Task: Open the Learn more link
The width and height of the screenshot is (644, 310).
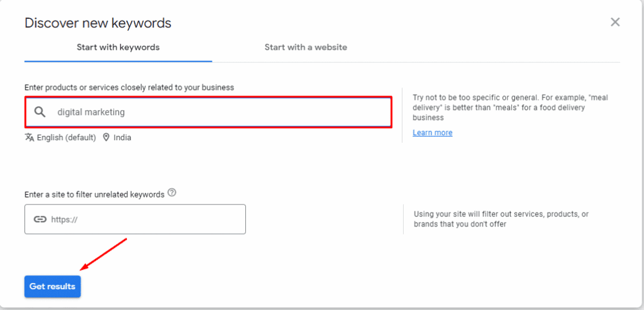Action: point(433,133)
